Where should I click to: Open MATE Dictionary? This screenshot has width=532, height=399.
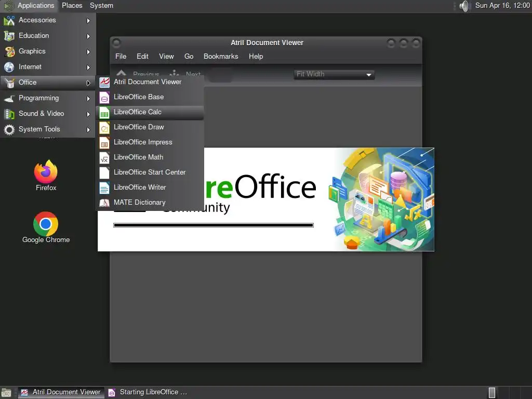[150, 203]
